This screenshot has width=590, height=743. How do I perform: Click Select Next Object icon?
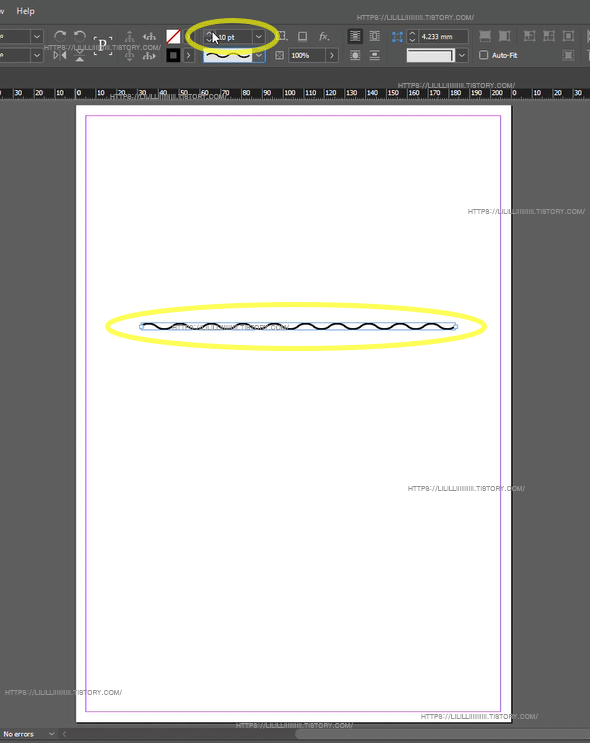149,55
